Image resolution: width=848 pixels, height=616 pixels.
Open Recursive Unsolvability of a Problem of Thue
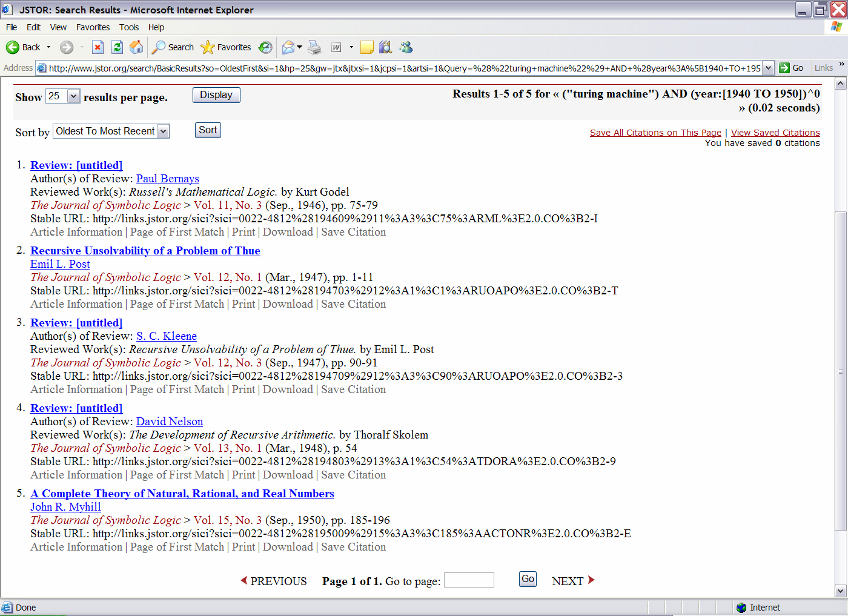pos(145,251)
